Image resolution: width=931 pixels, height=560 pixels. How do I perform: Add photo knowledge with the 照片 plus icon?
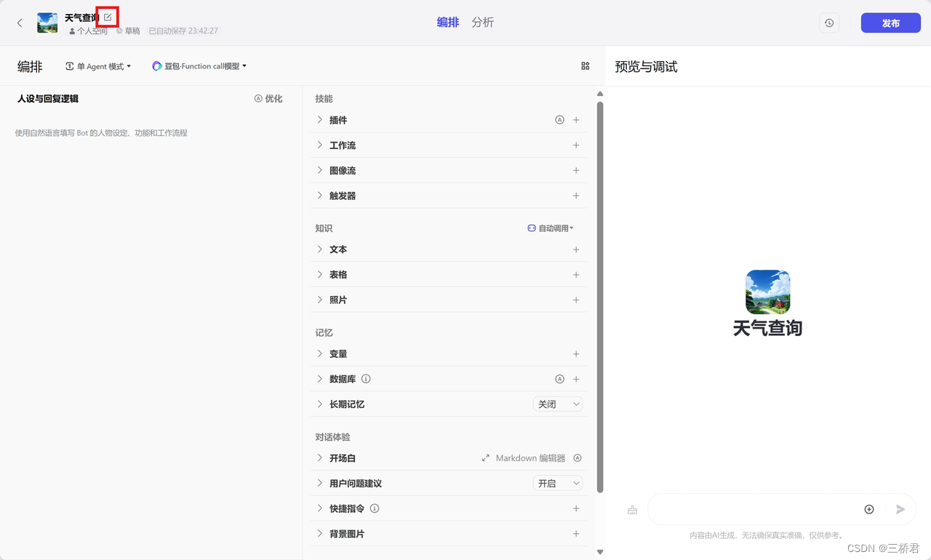click(x=576, y=300)
